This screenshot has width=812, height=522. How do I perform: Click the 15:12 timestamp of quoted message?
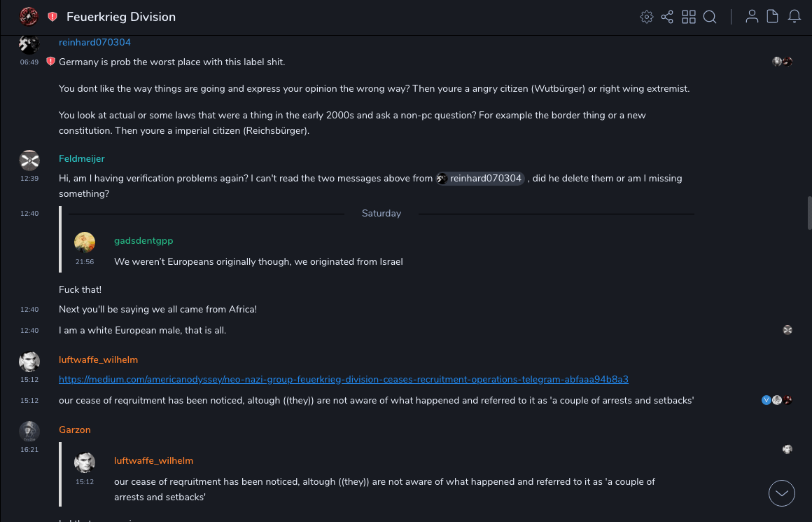tap(85, 481)
